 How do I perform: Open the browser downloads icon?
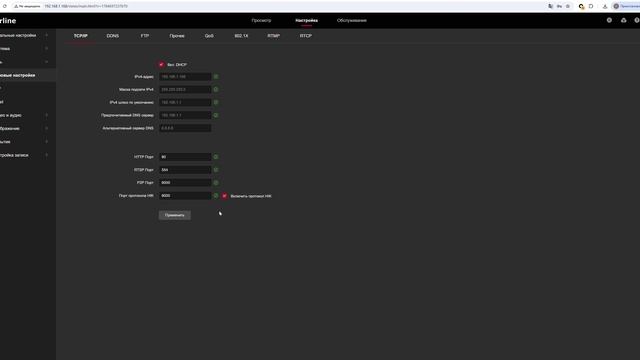[605, 6]
